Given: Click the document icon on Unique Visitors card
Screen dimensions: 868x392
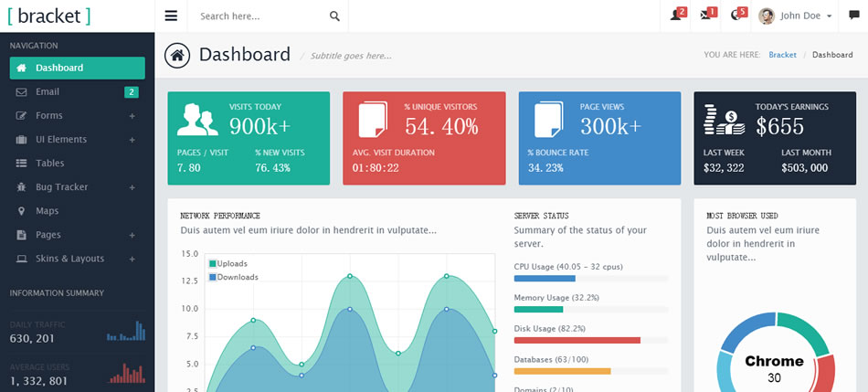Looking at the screenshot, I should click(373, 120).
